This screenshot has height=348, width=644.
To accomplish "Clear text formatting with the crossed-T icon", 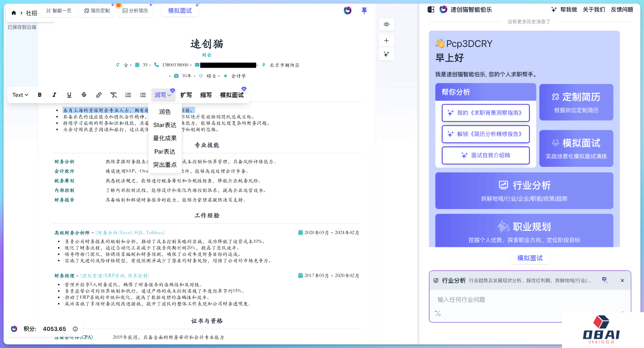I will click(113, 95).
